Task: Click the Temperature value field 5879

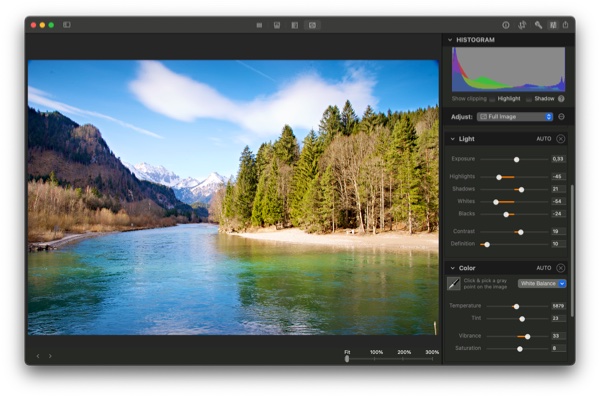Action: pos(558,306)
